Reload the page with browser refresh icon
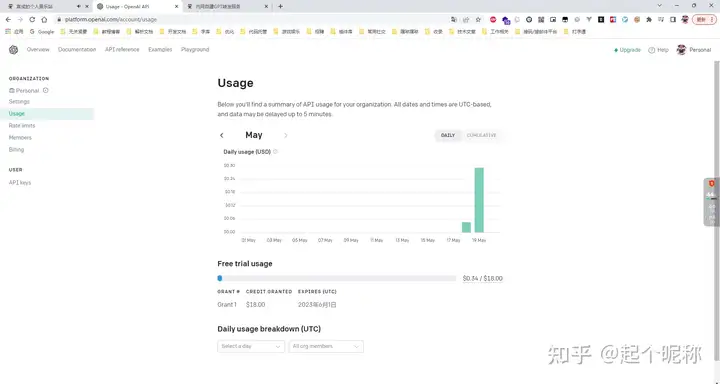This screenshot has width=720, height=384. 32,19
